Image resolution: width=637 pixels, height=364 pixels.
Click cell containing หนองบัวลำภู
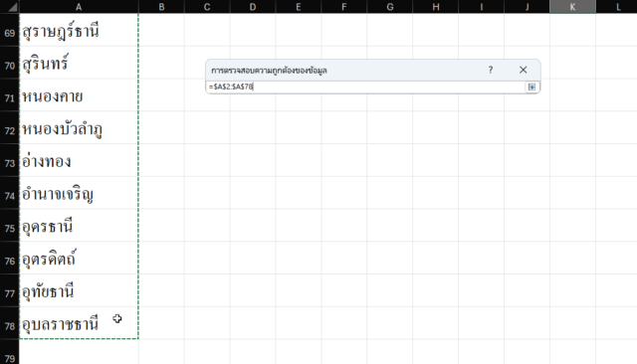click(79, 127)
